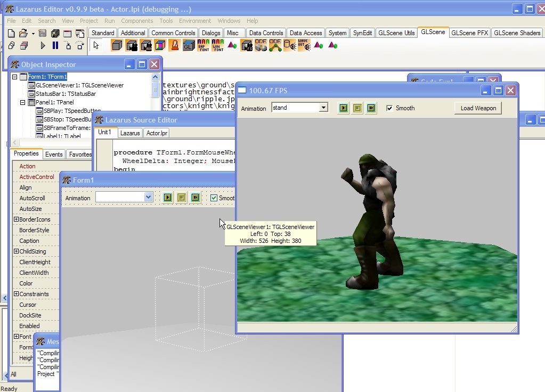
Task: Open the Project menu
Action: click(x=89, y=21)
